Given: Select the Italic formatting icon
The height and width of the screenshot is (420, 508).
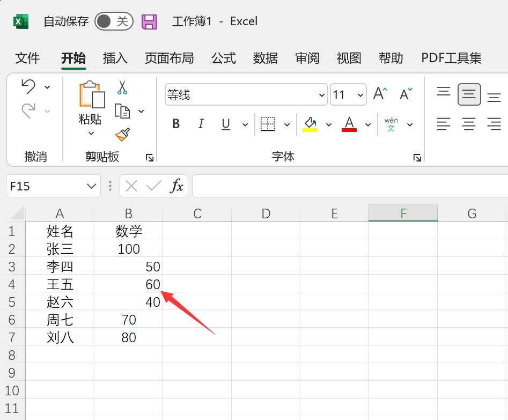Looking at the screenshot, I should point(201,124).
